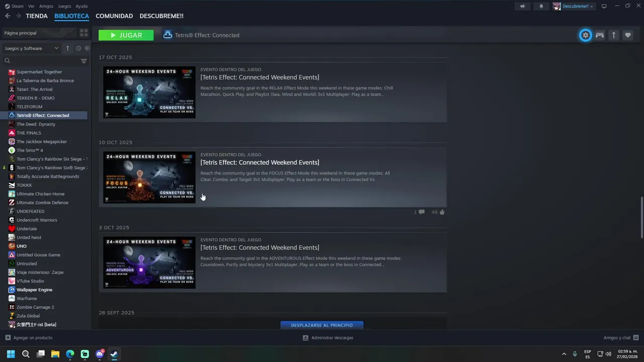Open the Ayuda menu
The height and width of the screenshot is (362, 644).
coord(82,6)
